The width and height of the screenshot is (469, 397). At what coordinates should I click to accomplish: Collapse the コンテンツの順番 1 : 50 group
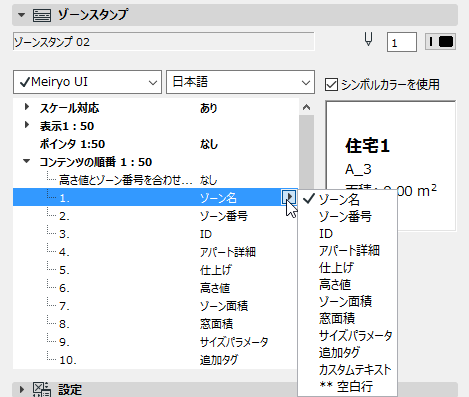pos(27,161)
